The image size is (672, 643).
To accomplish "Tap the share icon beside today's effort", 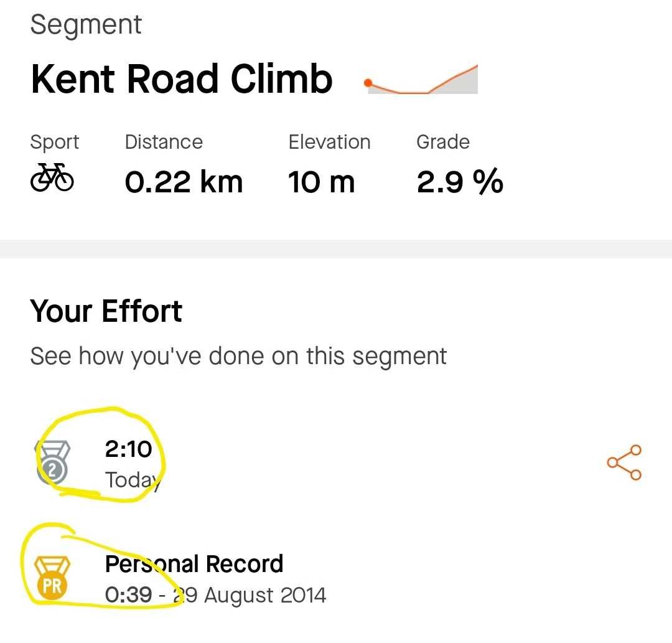I will pyautogui.click(x=624, y=462).
